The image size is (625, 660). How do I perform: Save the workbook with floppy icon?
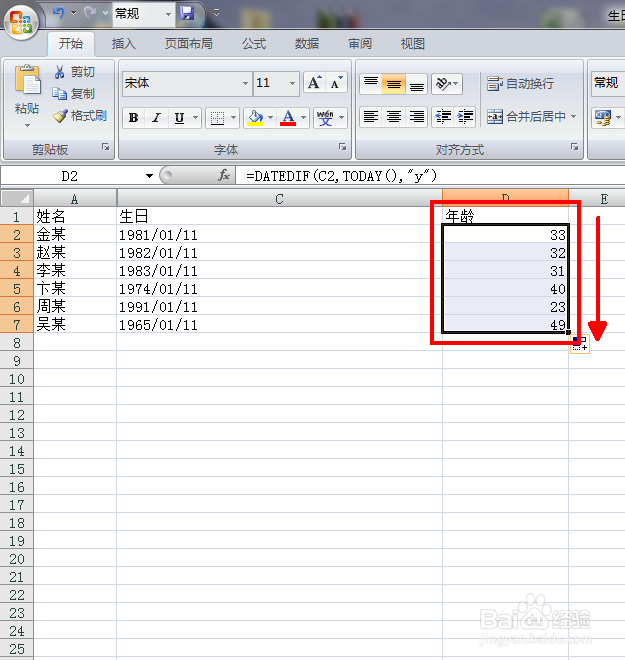(187, 13)
